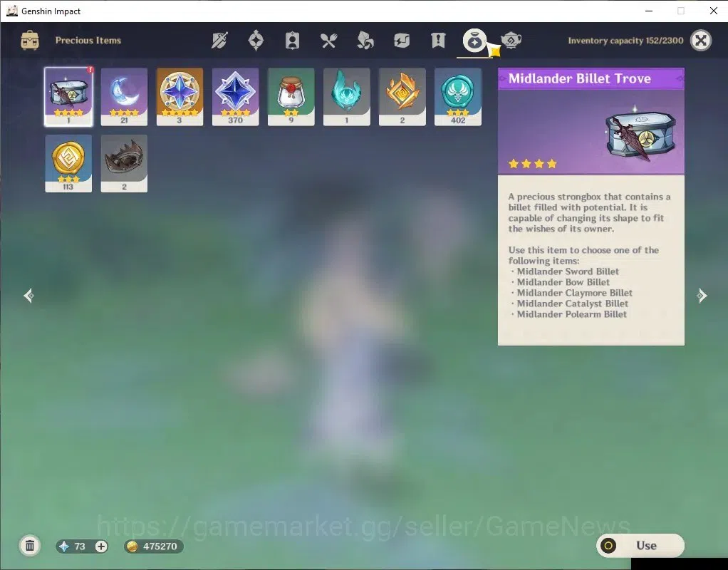Click Midlander Bow Billet line
Viewport: 728px width, 570px height.
(x=563, y=282)
